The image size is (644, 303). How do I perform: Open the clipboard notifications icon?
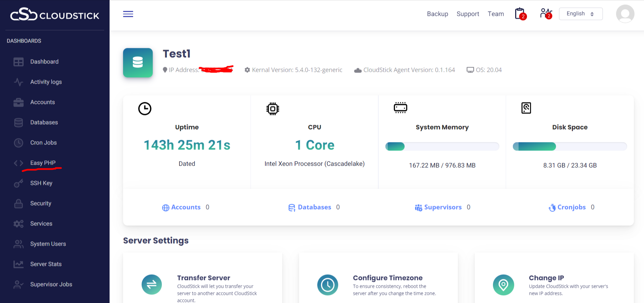pos(520,14)
